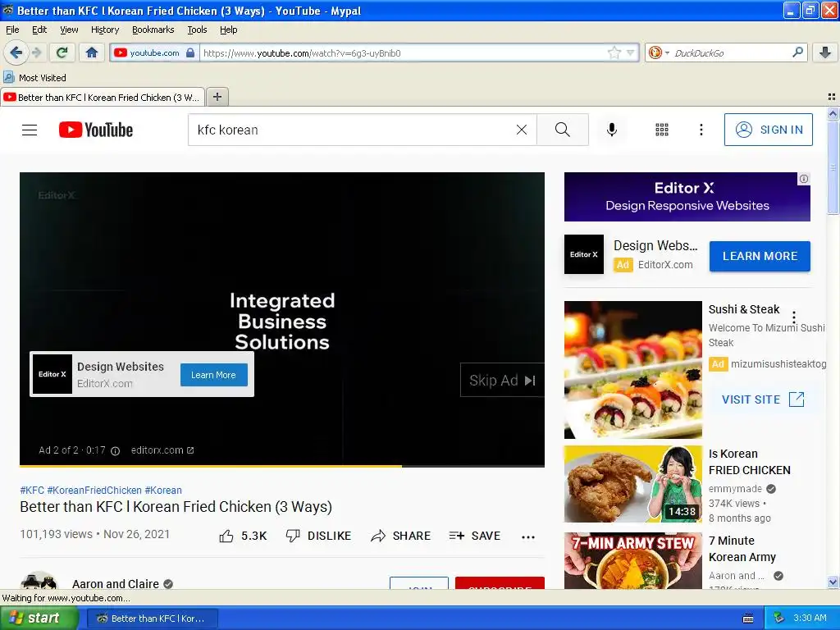The image size is (840, 630).
Task: Open the Edit menu
Action: point(39,30)
